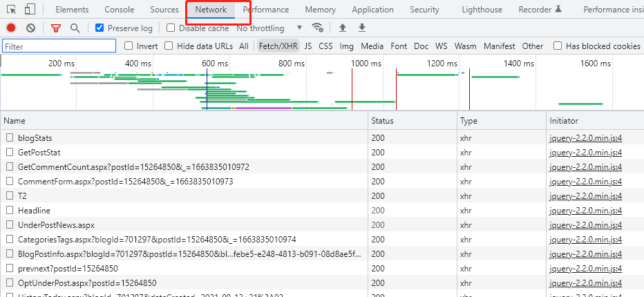Open the Sources tab
The width and height of the screenshot is (644, 297).
pos(164,10)
